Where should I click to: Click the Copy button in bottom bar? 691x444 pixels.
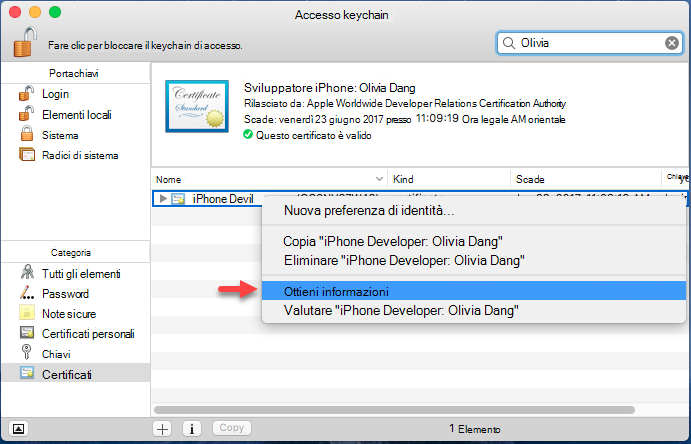pyautogui.click(x=232, y=428)
